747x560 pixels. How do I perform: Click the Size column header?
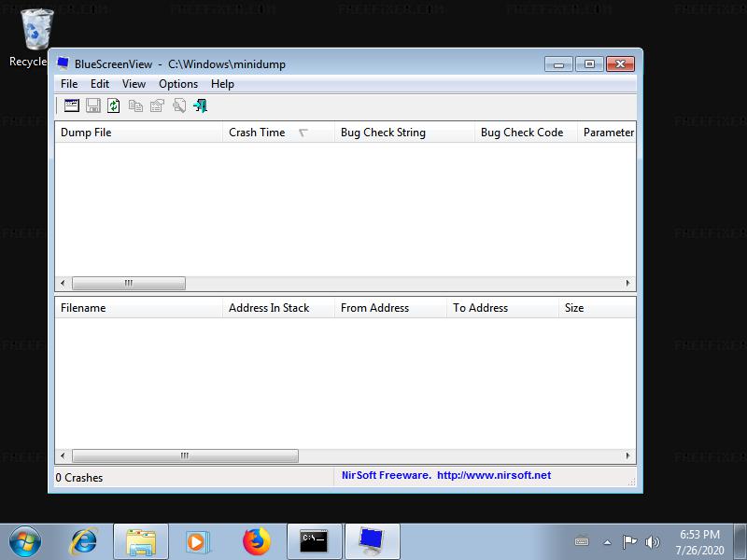[597, 308]
